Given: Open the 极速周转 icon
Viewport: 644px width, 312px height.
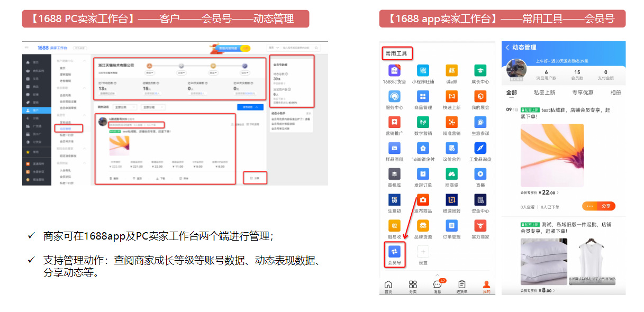Looking at the screenshot, I should [451, 200].
